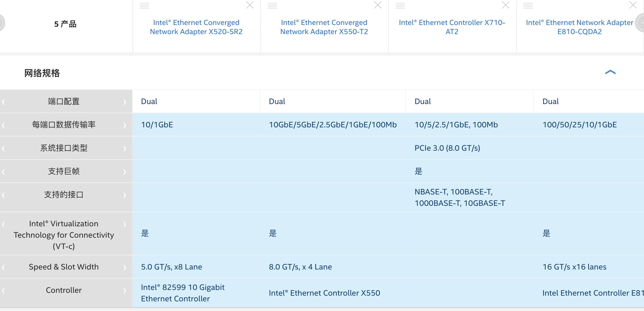
Task: Grab the reorder handle above E810-CQDA2
Action: (528, 6)
